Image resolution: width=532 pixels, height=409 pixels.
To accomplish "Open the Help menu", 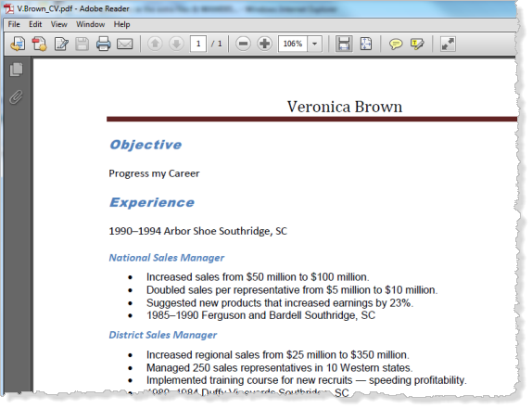I will pyautogui.click(x=121, y=24).
